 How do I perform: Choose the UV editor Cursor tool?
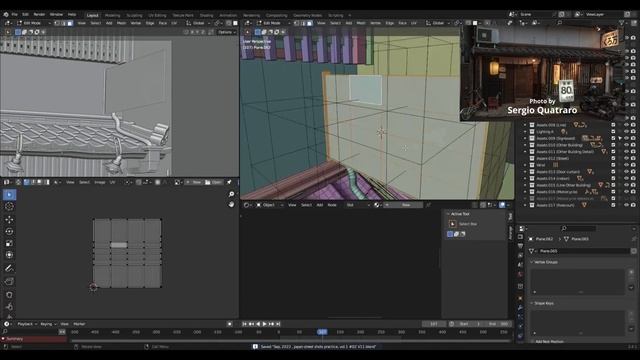pyautogui.click(x=9, y=207)
